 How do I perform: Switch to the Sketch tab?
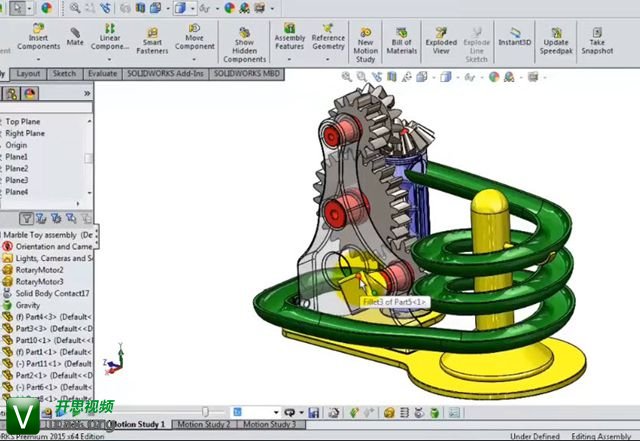pos(64,74)
